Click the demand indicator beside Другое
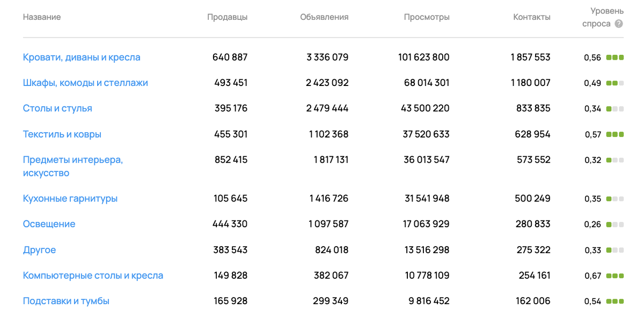The height and width of the screenshot is (324, 644). pos(616,249)
